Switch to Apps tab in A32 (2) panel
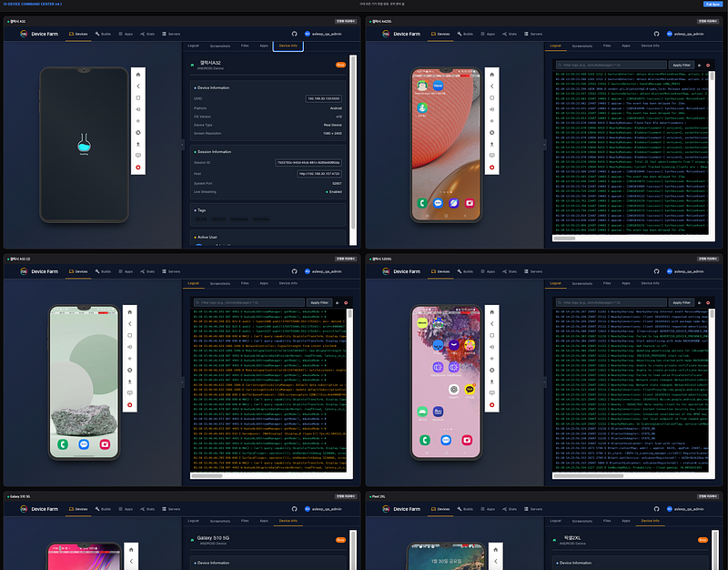Screen dimensions: 728x570 (x=264, y=283)
